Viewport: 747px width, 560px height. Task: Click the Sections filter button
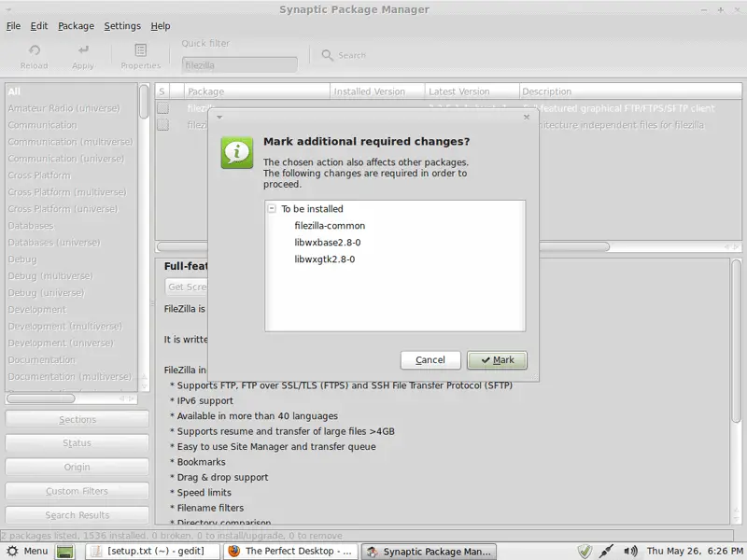(x=78, y=419)
